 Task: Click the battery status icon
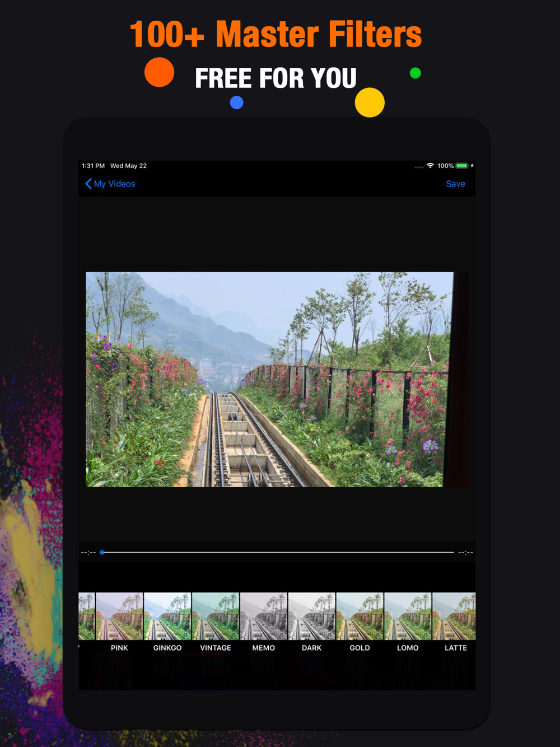tap(462, 166)
